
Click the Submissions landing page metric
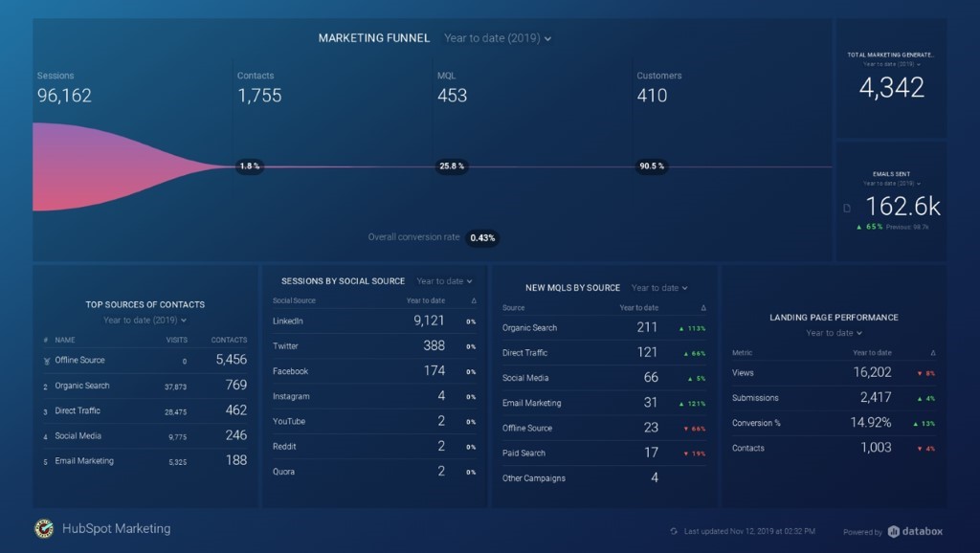pyautogui.click(x=834, y=397)
